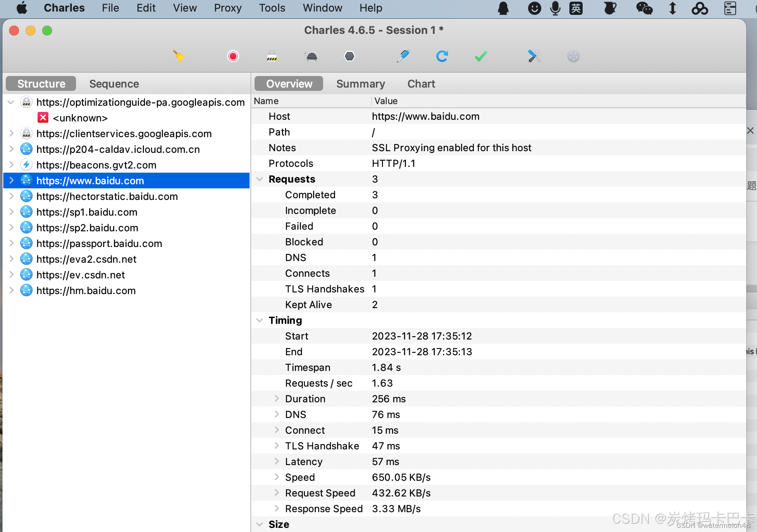This screenshot has width=757, height=532.
Task: Clear the session with the broom icon
Action: click(x=179, y=56)
